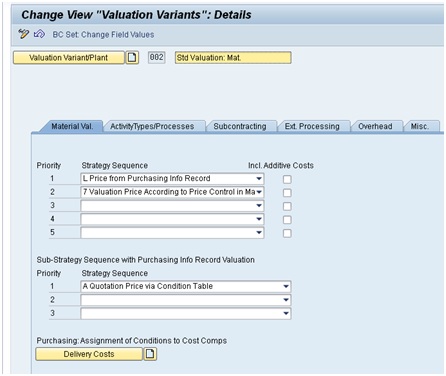Click the Valuation Variant/Plant button
446x376 pixels.
pos(69,58)
